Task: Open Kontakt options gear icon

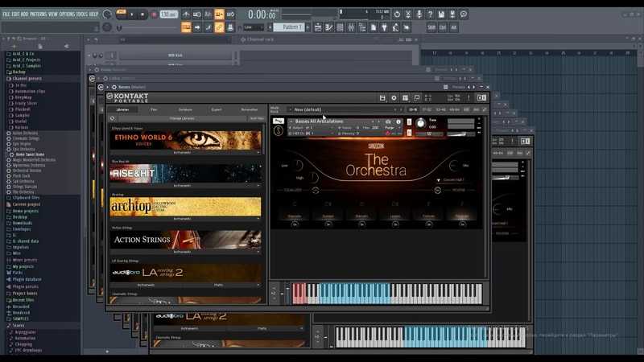Action: 394,97
